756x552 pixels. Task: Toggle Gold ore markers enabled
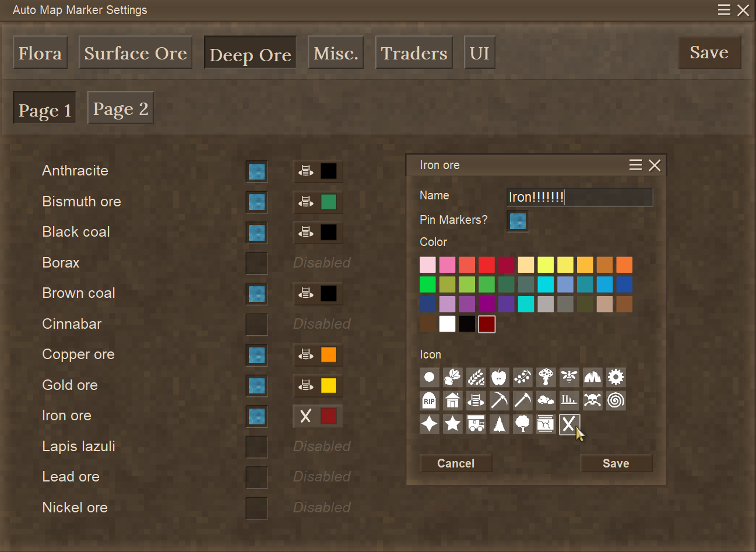[x=257, y=386]
